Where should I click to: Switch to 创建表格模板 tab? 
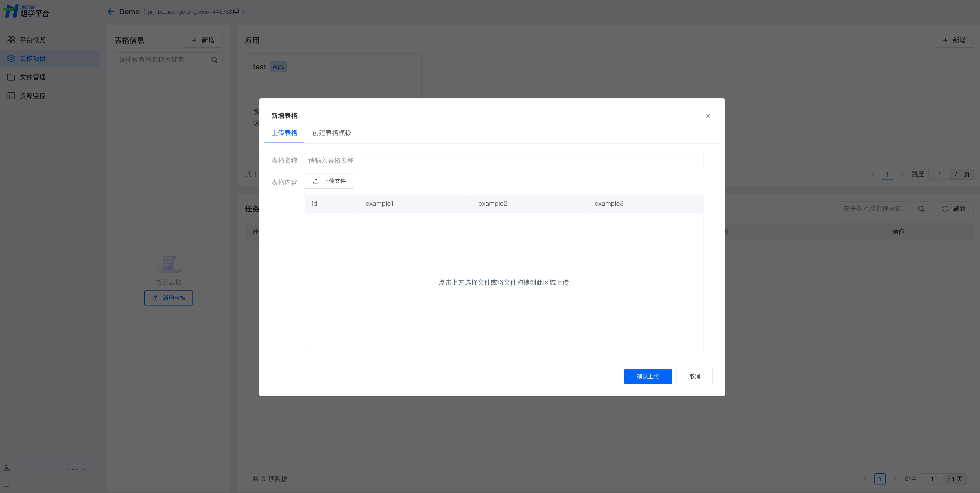pos(331,133)
